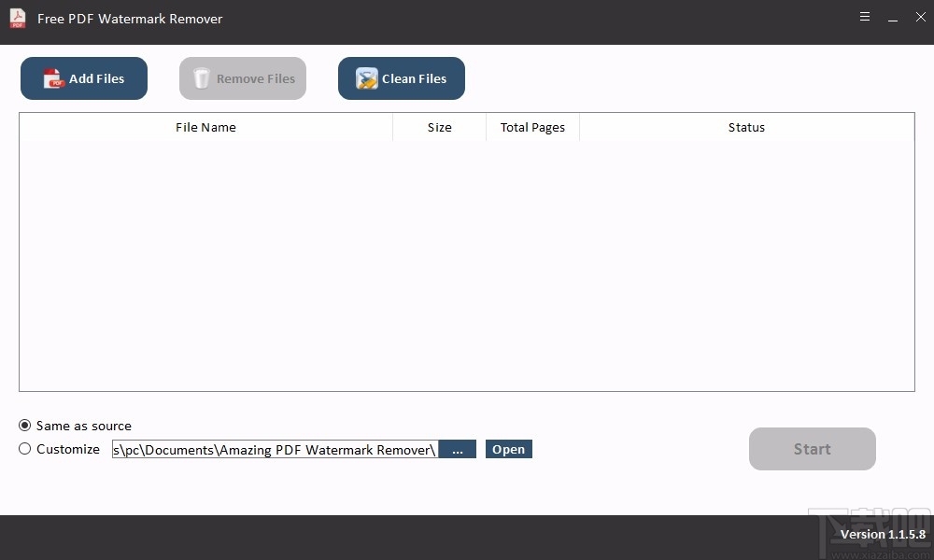Click the trash icon on Remove Files
Image resolution: width=934 pixels, height=560 pixels.
202,78
